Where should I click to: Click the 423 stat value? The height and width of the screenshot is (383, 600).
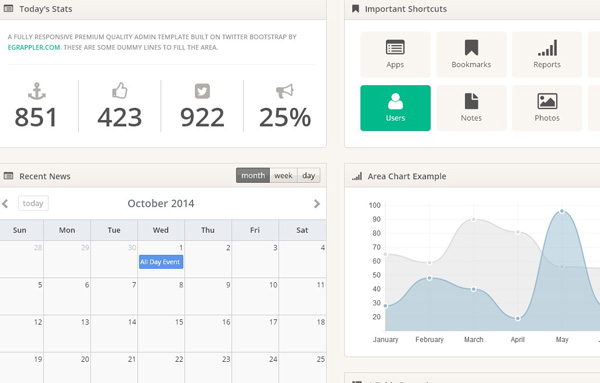tap(120, 117)
